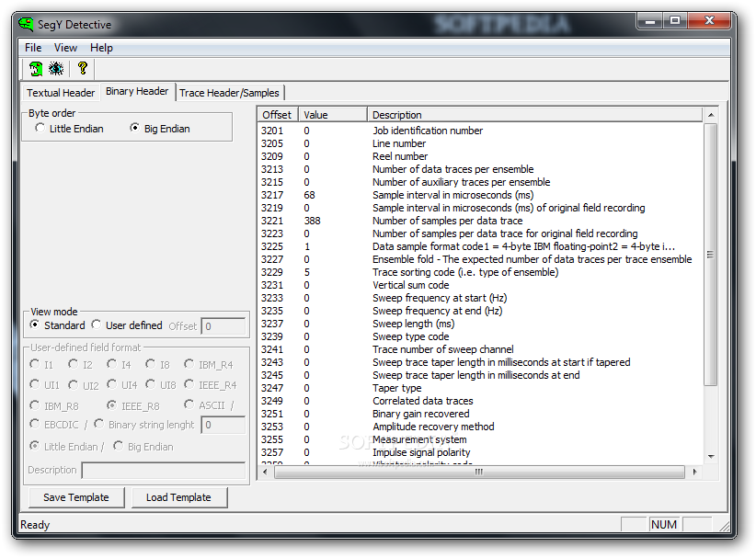The height and width of the screenshot is (558, 756).
Task: Select the IEEE_R8 field format
Action: point(133,405)
